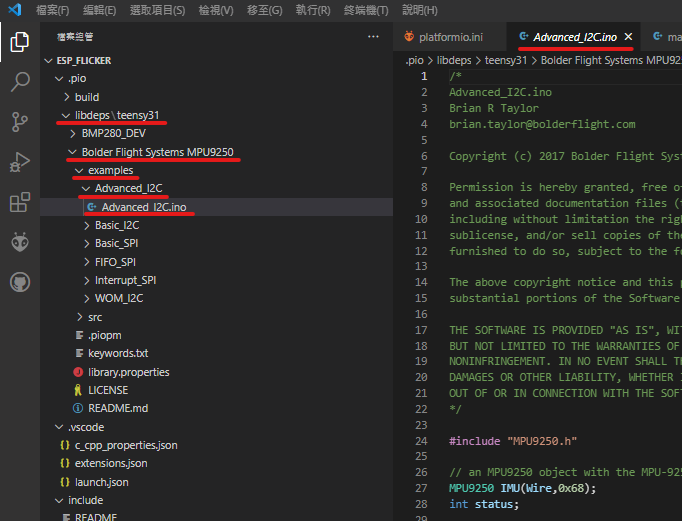Open explorer panel more actions (three dots)
This screenshot has height=521, width=682.
pos(373,37)
